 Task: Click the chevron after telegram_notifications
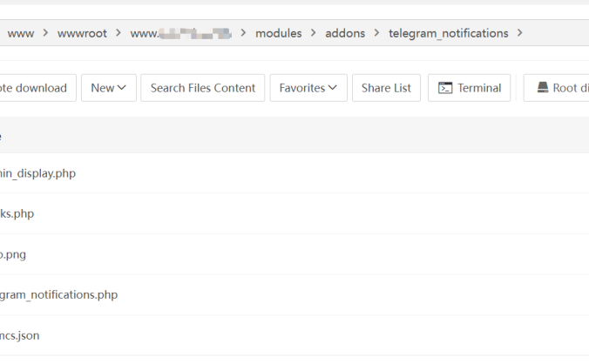(520, 33)
